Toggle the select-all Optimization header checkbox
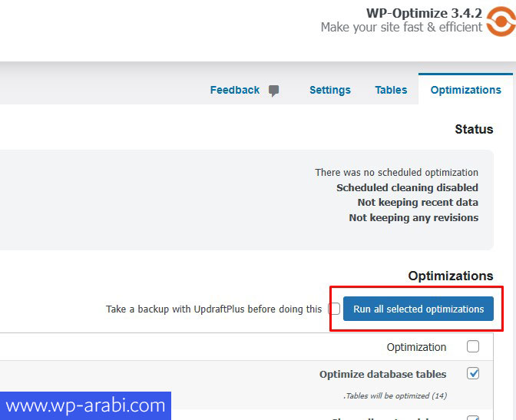This screenshot has height=420, width=516. [473, 346]
